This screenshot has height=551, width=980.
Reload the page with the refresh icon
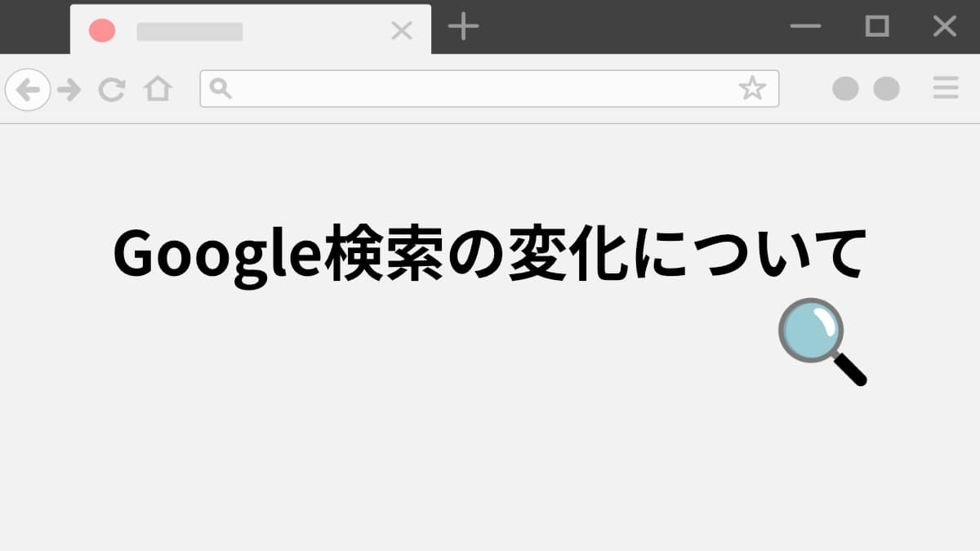click(112, 90)
